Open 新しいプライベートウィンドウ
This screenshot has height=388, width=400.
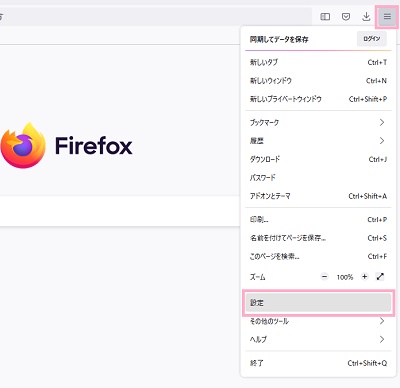coord(318,99)
